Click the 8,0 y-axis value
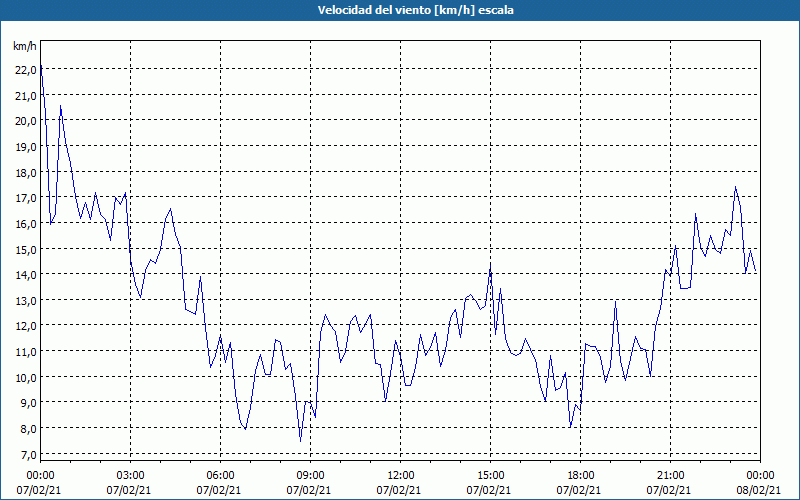The width and height of the screenshot is (800, 500). [28, 429]
